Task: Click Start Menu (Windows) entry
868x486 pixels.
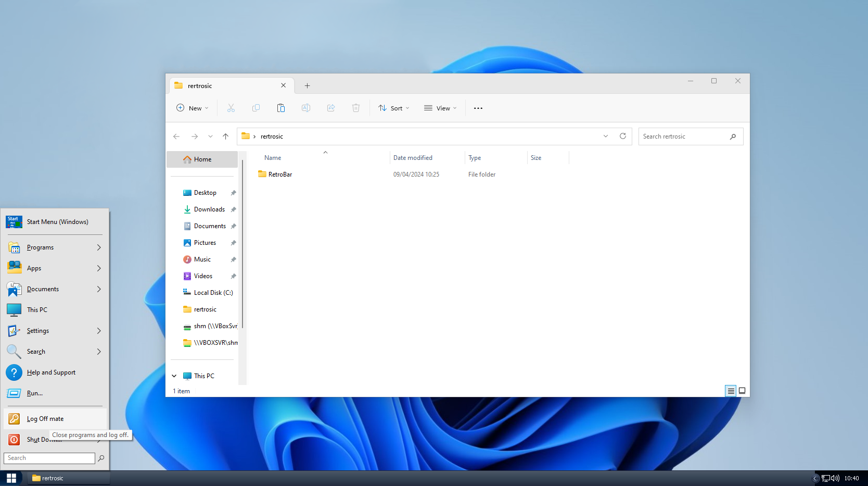Action: coord(55,222)
